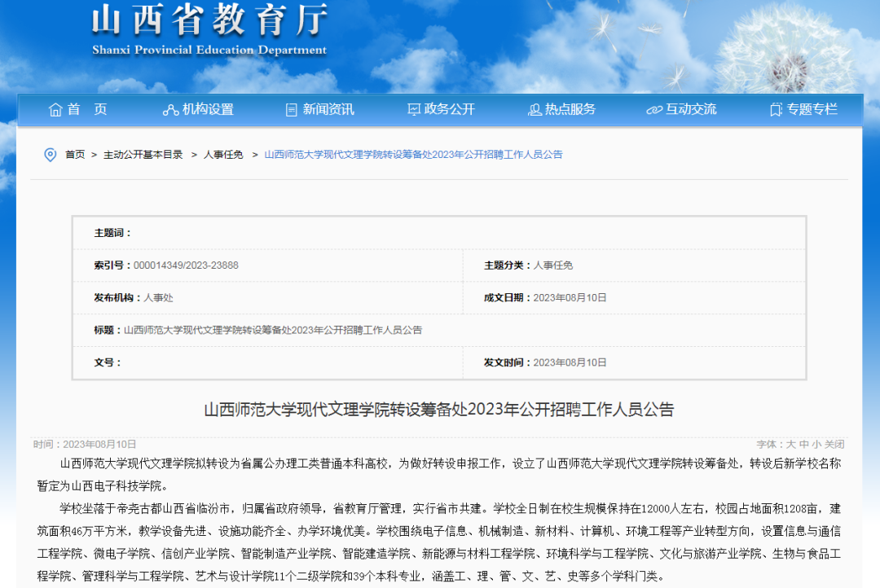
Task: Click the 山西省教育厅 site logo
Action: pos(209,30)
